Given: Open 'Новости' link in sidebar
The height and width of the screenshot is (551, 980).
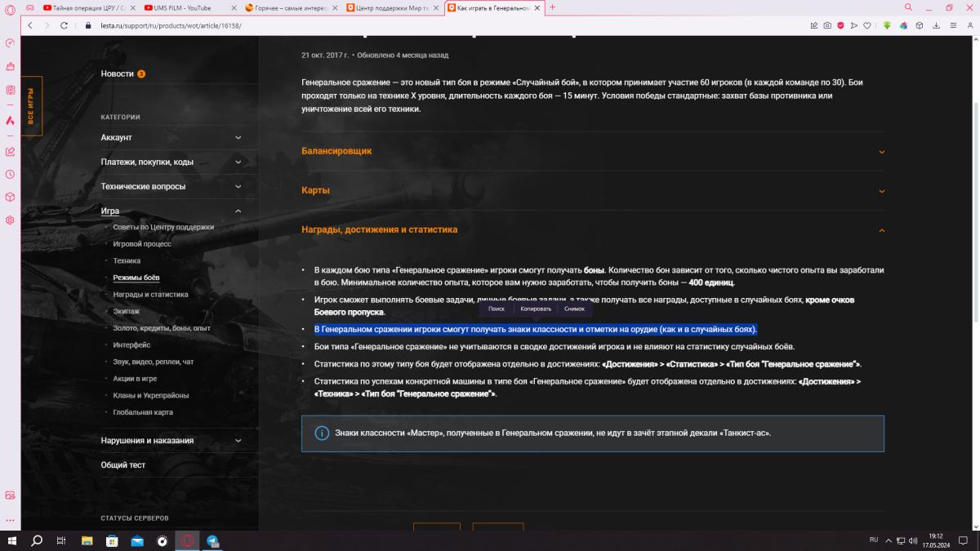Looking at the screenshot, I should point(118,73).
